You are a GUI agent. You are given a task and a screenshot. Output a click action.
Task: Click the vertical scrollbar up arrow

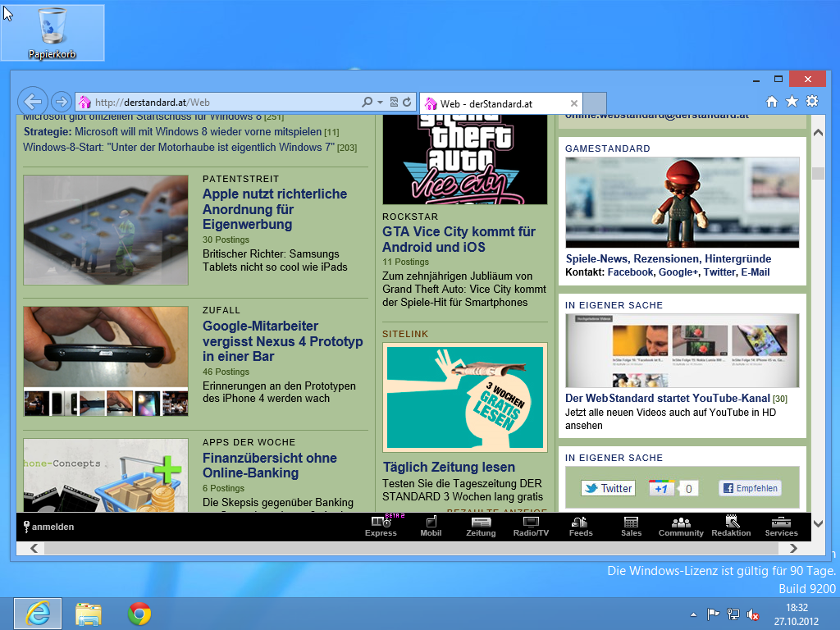point(818,132)
